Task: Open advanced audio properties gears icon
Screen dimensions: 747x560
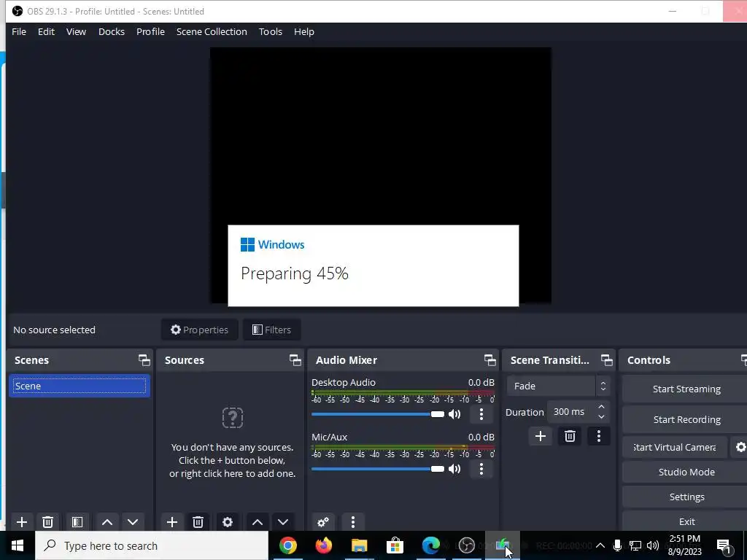Action: click(323, 522)
